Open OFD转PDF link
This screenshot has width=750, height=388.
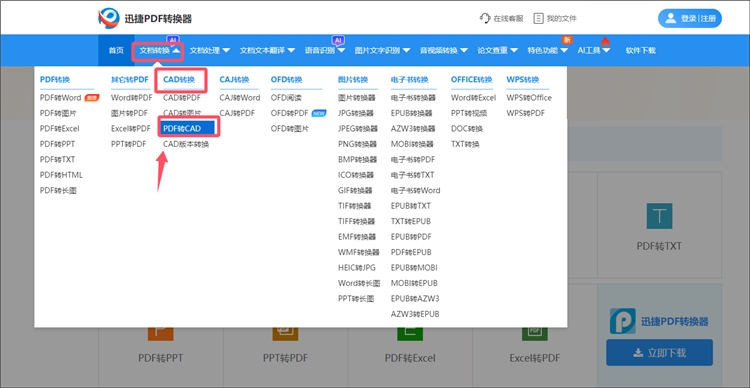[x=289, y=113]
